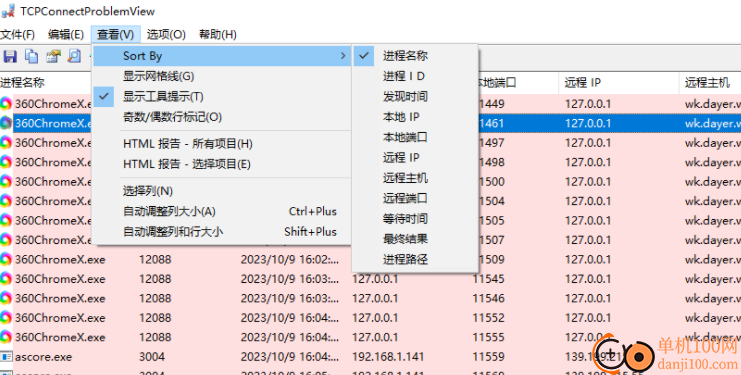Viewport: 741px width, 375px height.
Task: Sort by 发现时间 in submenu
Action: coord(415,96)
